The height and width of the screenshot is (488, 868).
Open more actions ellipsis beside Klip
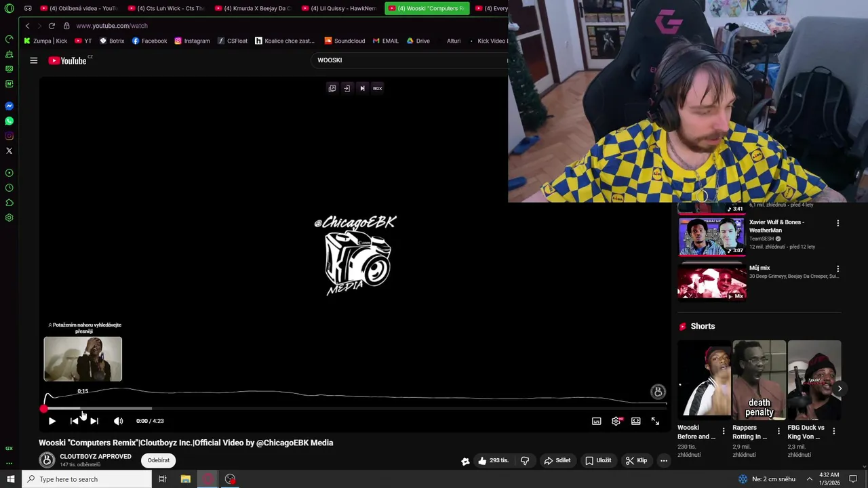[664, 460]
